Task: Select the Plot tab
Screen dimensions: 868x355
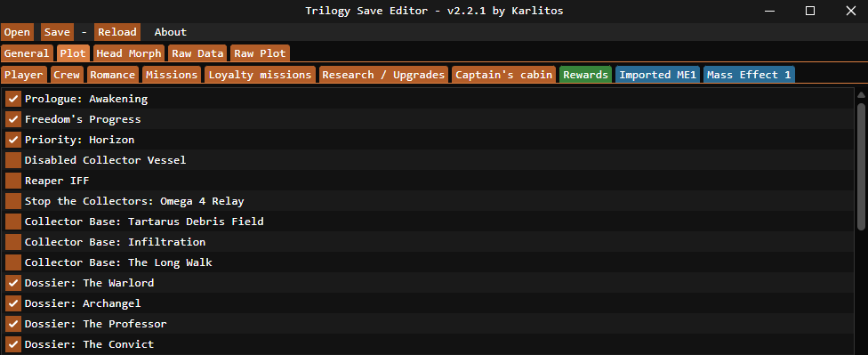Action: 73,53
